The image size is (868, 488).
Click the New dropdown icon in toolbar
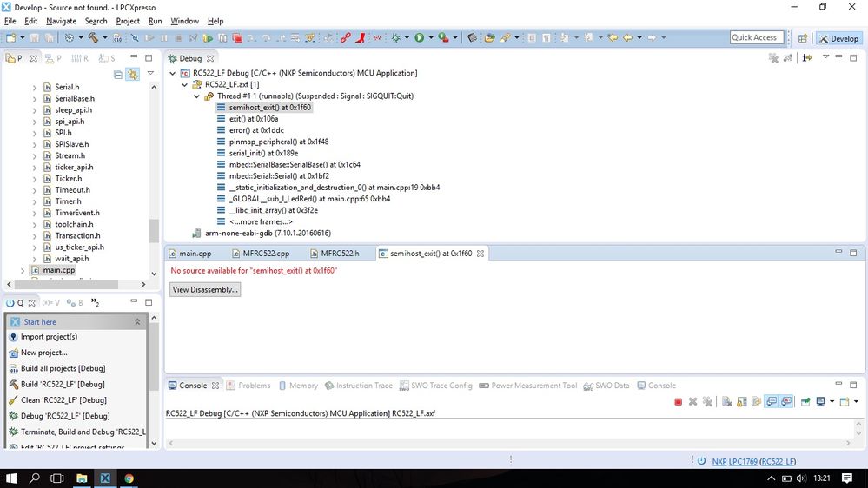point(11,37)
